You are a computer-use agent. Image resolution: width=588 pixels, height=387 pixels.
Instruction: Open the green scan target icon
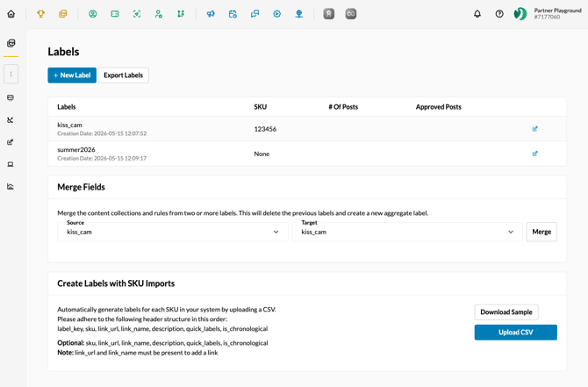point(137,14)
